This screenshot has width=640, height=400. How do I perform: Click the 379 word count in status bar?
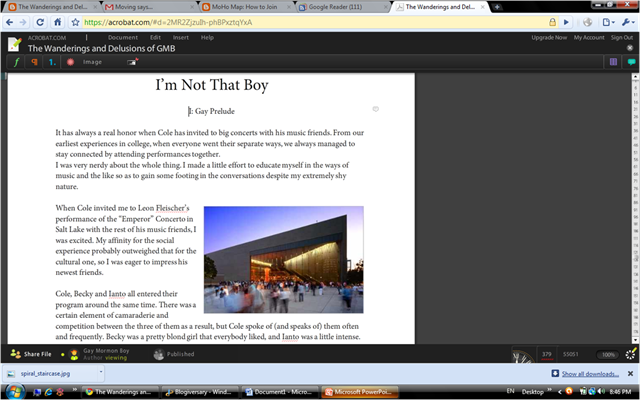pos(547,354)
